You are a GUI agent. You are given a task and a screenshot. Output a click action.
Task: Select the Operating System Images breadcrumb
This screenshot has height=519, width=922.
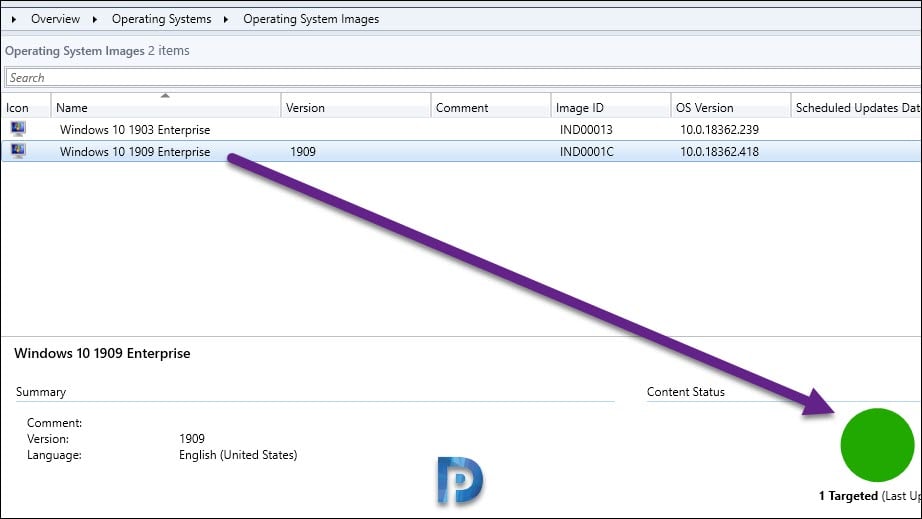point(311,19)
